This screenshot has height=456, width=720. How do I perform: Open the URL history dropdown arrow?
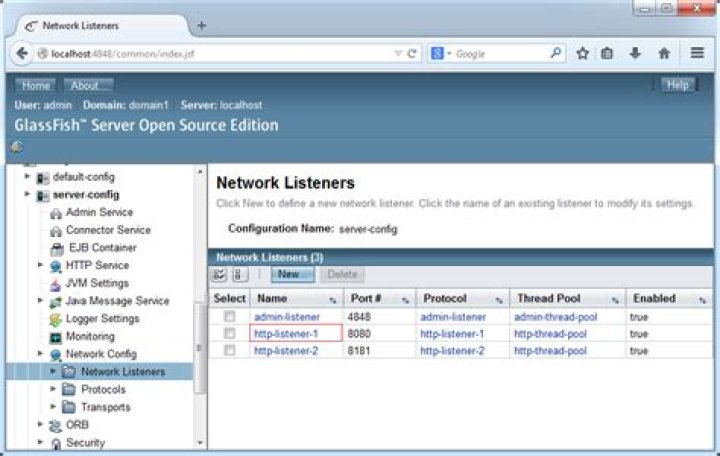(x=398, y=54)
